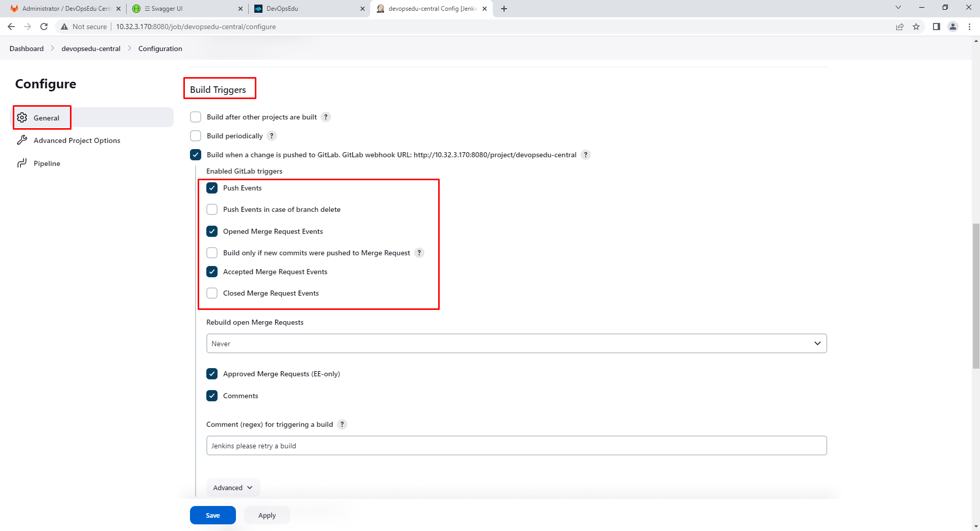This screenshot has width=980, height=531.
Task: Open help for Comment regex field
Action: pyautogui.click(x=342, y=424)
